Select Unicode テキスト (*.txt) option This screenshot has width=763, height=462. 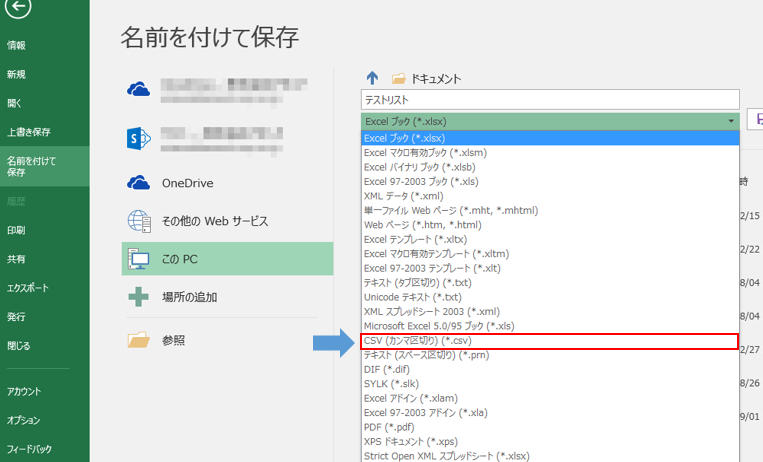[550, 297]
